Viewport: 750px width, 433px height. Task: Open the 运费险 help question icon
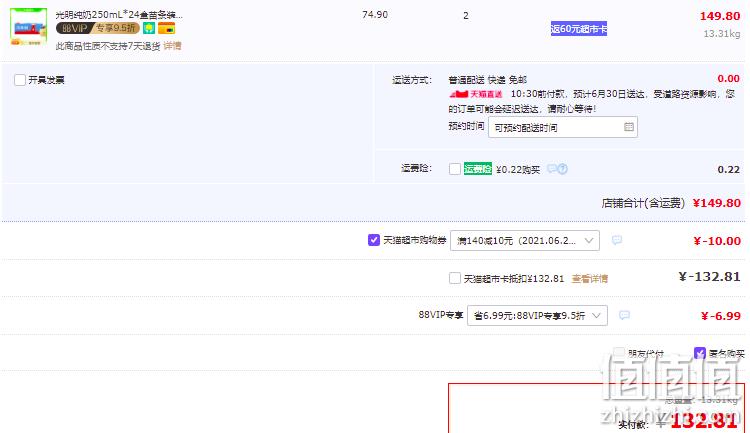click(562, 169)
